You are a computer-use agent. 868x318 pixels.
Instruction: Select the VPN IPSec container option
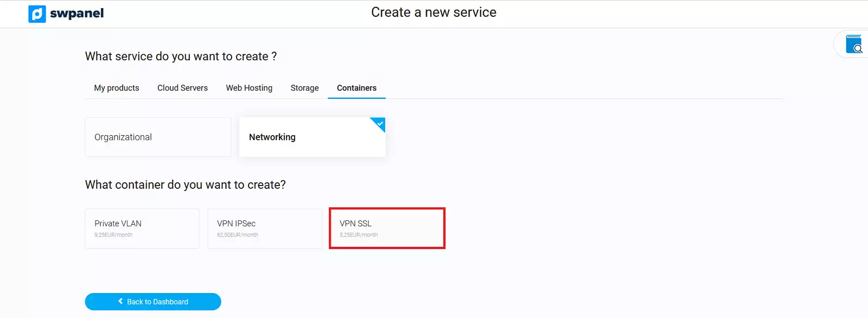(265, 228)
